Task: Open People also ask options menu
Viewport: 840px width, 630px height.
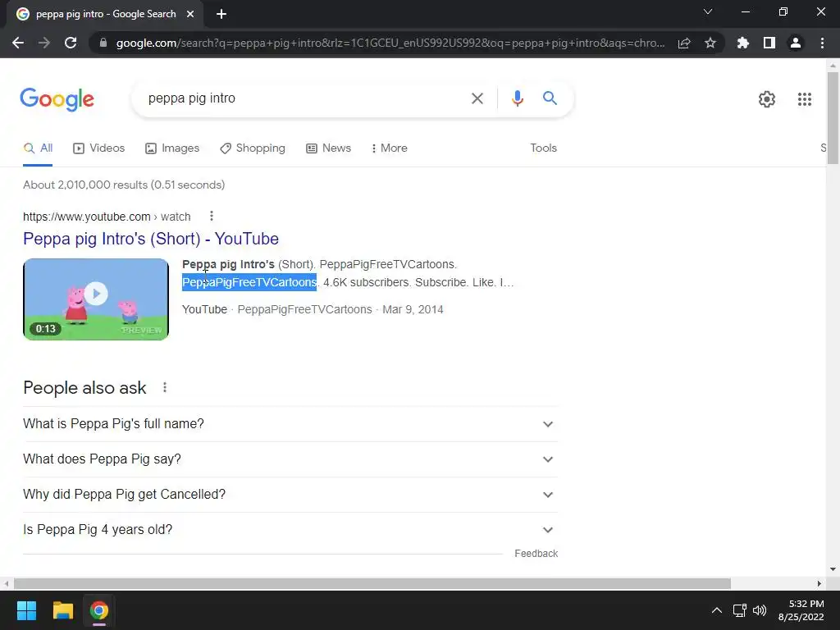Action: pos(165,387)
